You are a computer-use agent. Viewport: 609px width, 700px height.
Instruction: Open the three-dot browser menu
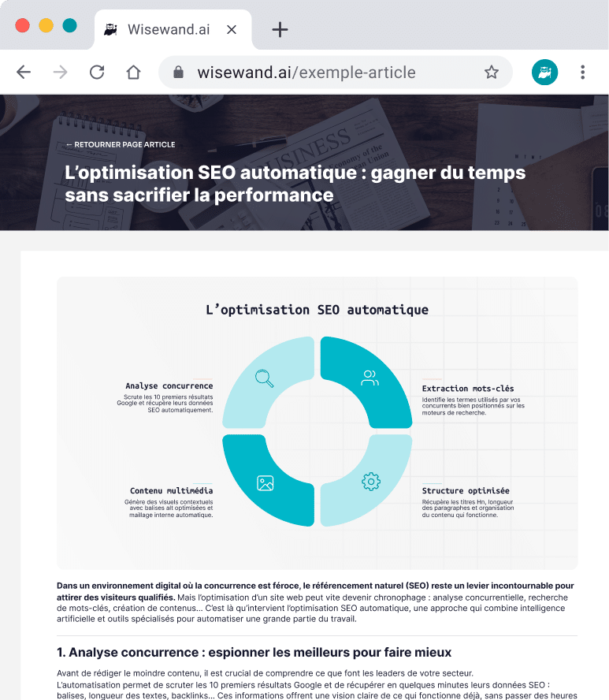tap(582, 73)
